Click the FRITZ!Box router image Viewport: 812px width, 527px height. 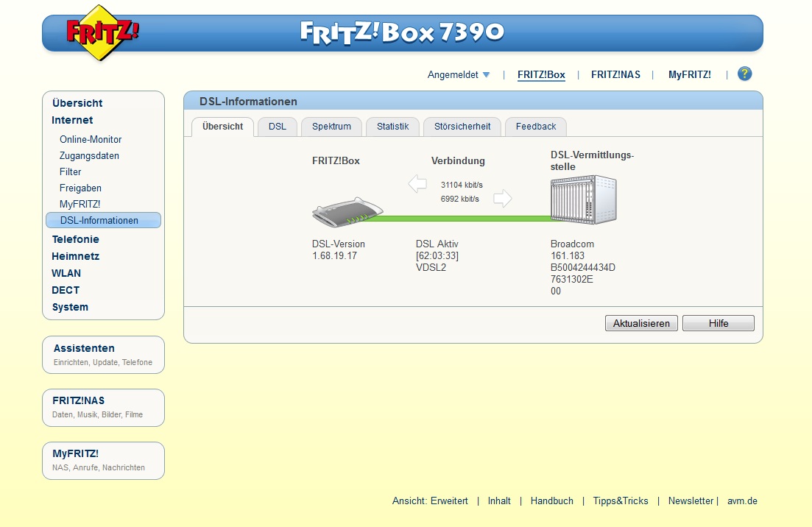coord(347,212)
